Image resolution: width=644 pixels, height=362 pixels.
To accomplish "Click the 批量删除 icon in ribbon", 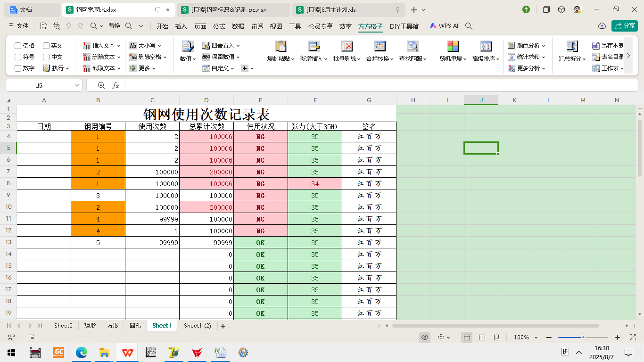I will tap(347, 46).
